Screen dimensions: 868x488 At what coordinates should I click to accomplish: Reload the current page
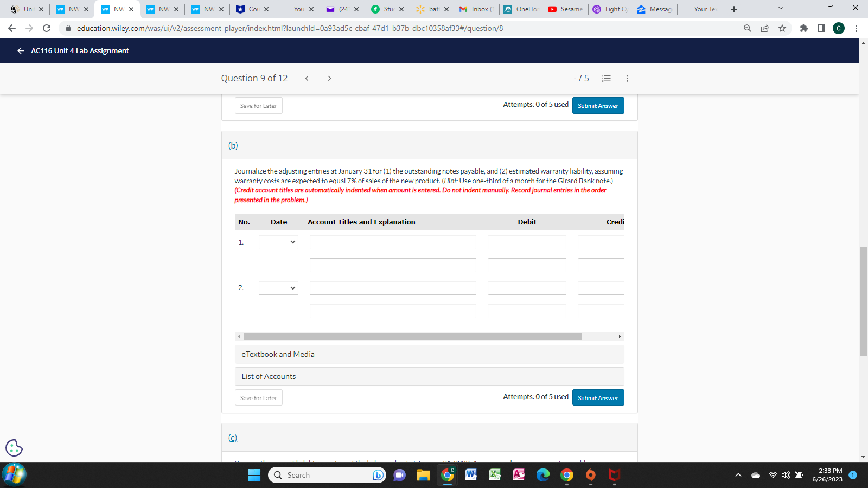pyautogui.click(x=47, y=28)
